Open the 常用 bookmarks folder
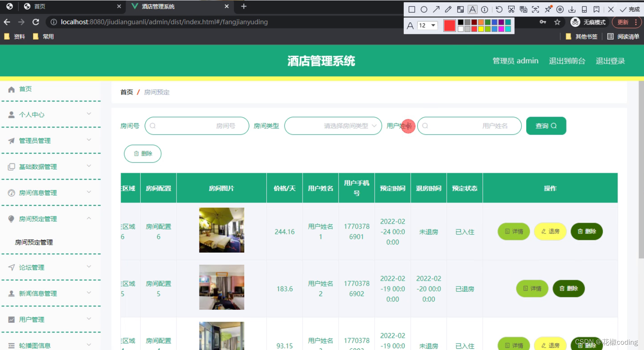Screen dimensions: 644x350 pos(43,37)
